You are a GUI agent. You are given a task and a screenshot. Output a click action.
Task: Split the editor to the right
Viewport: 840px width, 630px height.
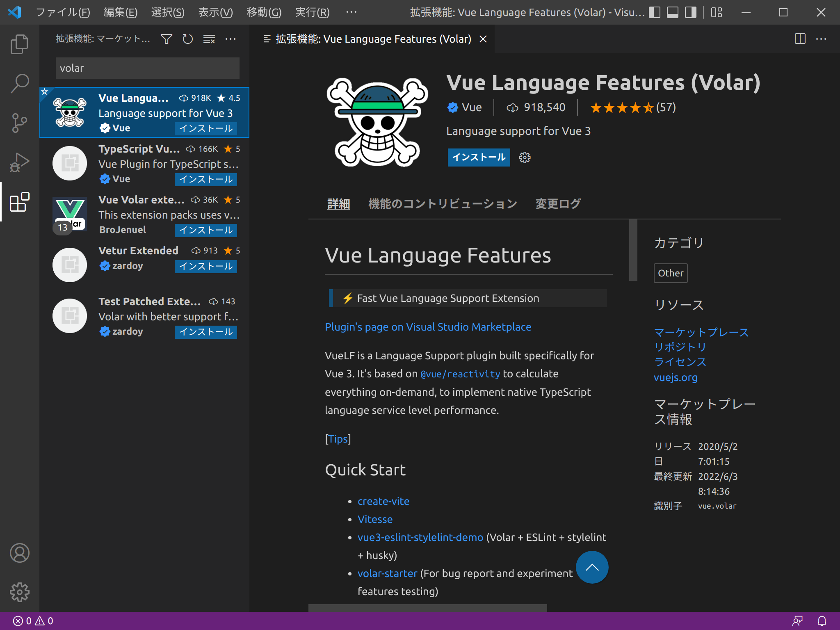click(800, 39)
